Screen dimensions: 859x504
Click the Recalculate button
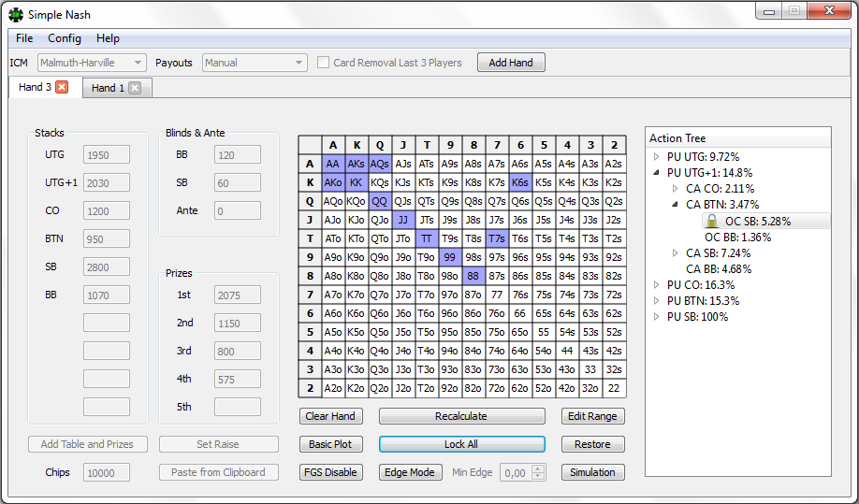pyautogui.click(x=461, y=416)
